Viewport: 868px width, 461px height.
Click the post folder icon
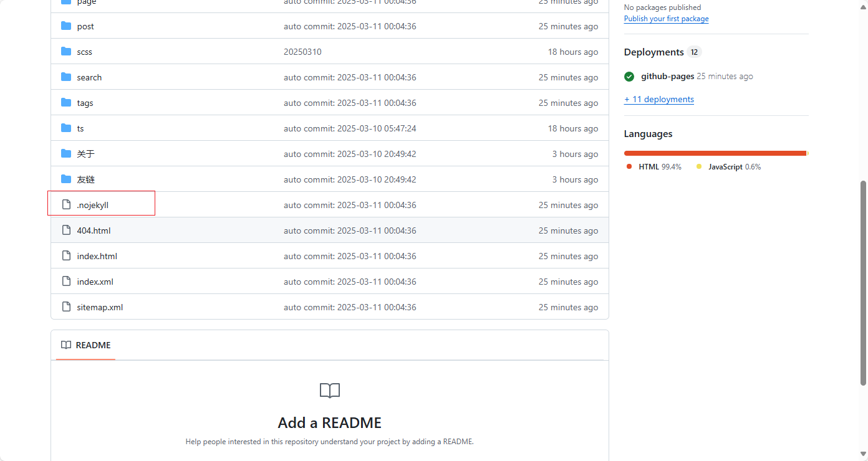[66, 26]
